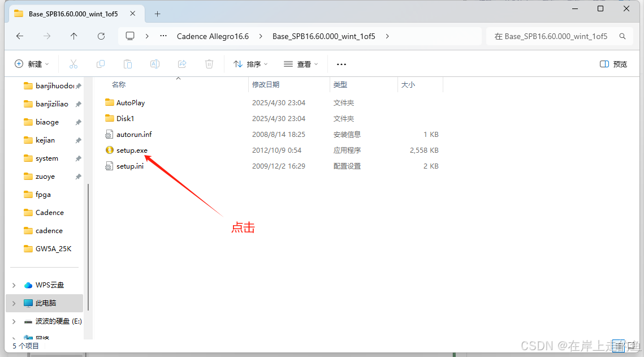Select the setup.exe file name

click(x=132, y=150)
